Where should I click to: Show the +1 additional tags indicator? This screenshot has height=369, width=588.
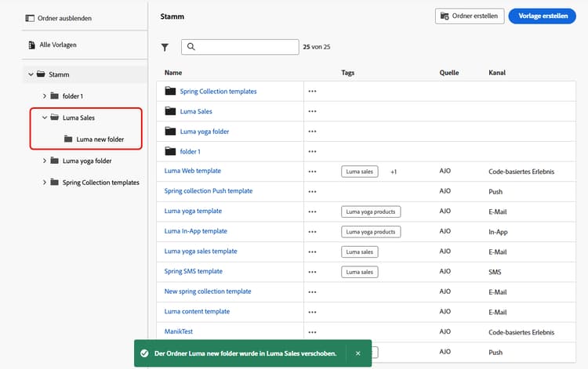tap(393, 171)
